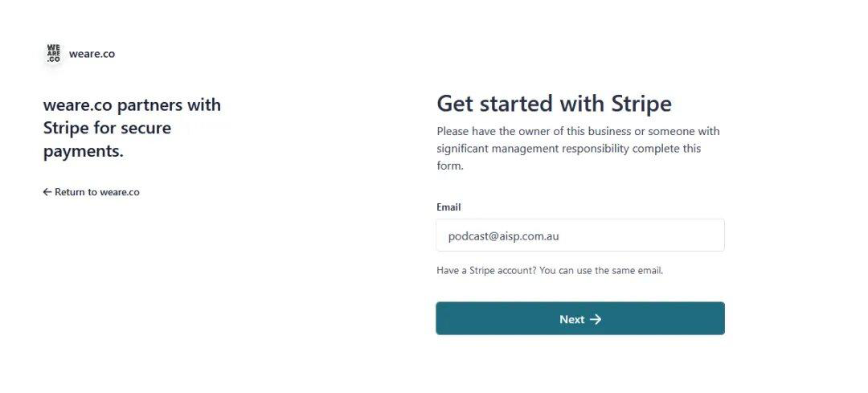This screenshot has width=868, height=393.
Task: Click the 'partners with Stripe' headline on left
Action: pos(132,105)
